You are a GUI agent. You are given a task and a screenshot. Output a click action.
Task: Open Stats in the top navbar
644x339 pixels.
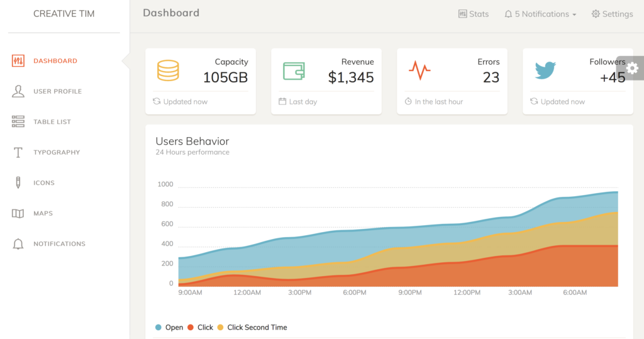click(x=474, y=14)
